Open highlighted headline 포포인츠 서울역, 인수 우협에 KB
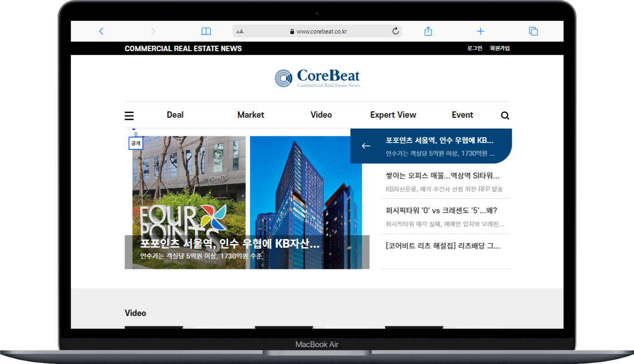The width and height of the screenshot is (634, 364). [440, 140]
